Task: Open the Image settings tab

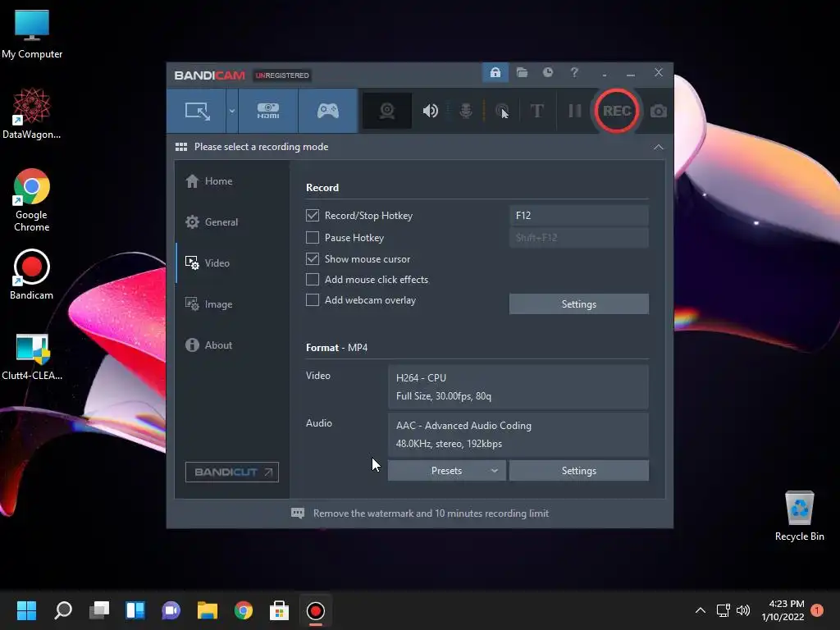Action: point(209,304)
